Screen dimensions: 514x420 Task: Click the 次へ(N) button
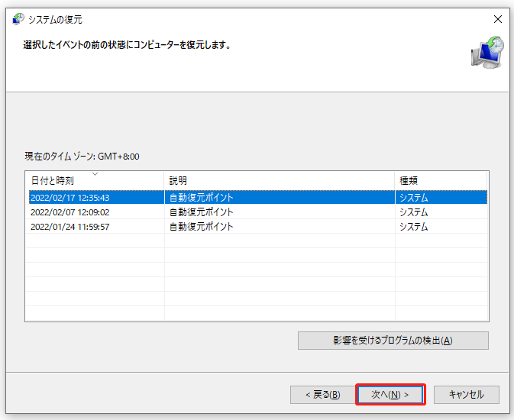coord(390,395)
